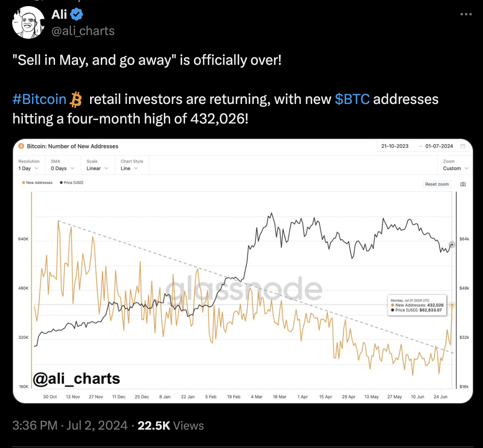The height and width of the screenshot is (448, 483).
Task: Open the $BTC cashtag link
Action: coord(352,99)
